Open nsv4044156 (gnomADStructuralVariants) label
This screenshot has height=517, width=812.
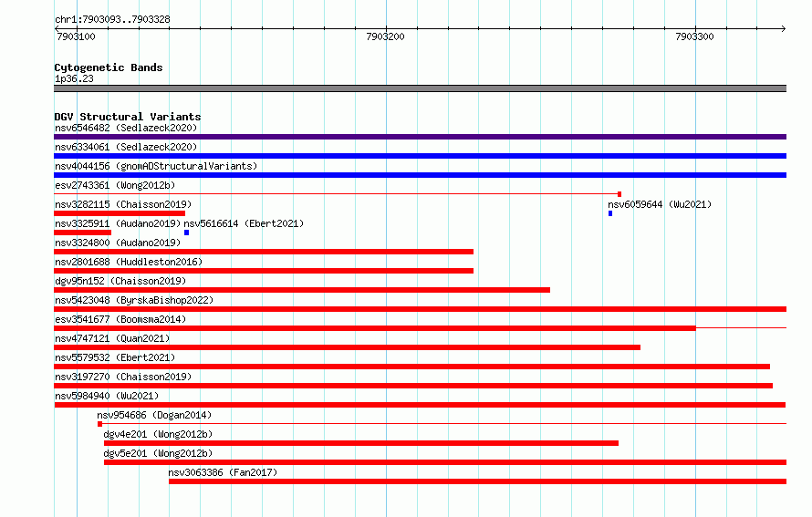pyautogui.click(x=156, y=166)
